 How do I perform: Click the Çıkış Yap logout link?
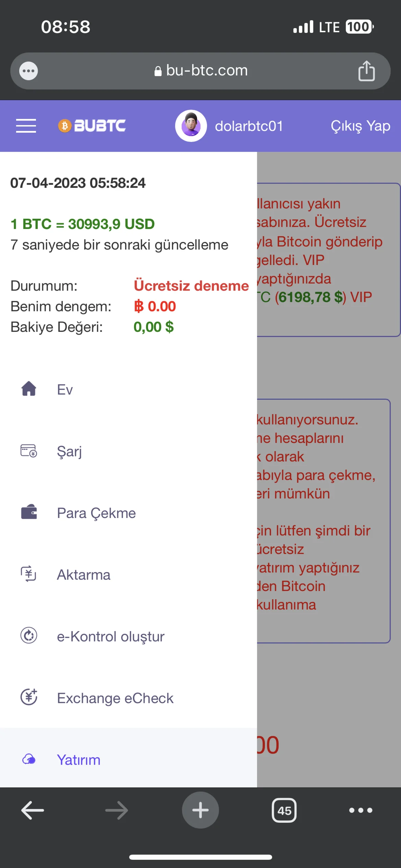360,126
